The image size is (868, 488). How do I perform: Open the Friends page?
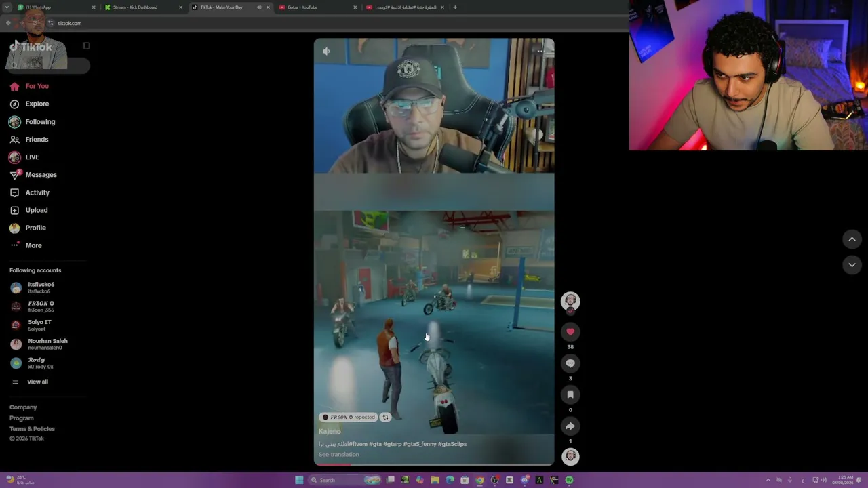click(29, 140)
